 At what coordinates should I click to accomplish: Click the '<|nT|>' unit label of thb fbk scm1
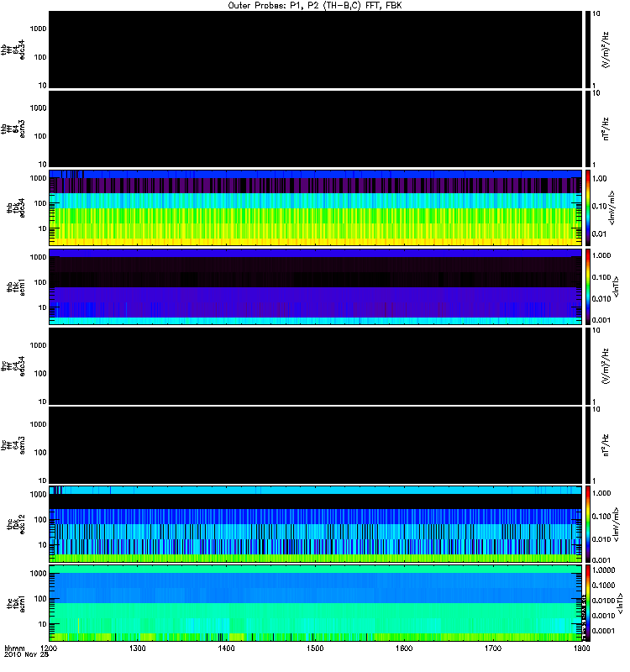pyautogui.click(x=617, y=287)
